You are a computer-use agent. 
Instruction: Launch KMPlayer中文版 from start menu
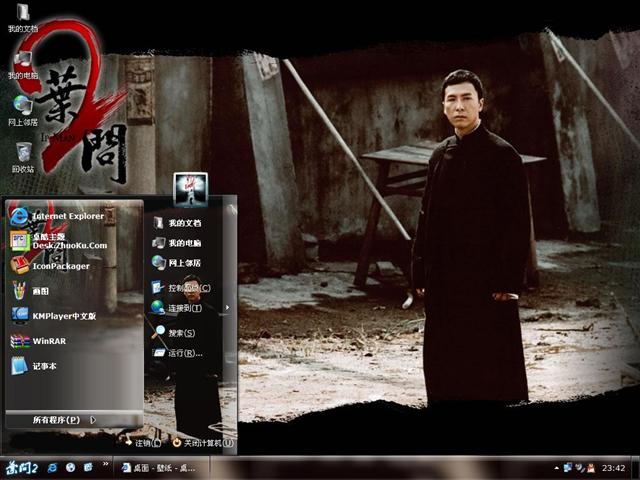click(x=53, y=316)
